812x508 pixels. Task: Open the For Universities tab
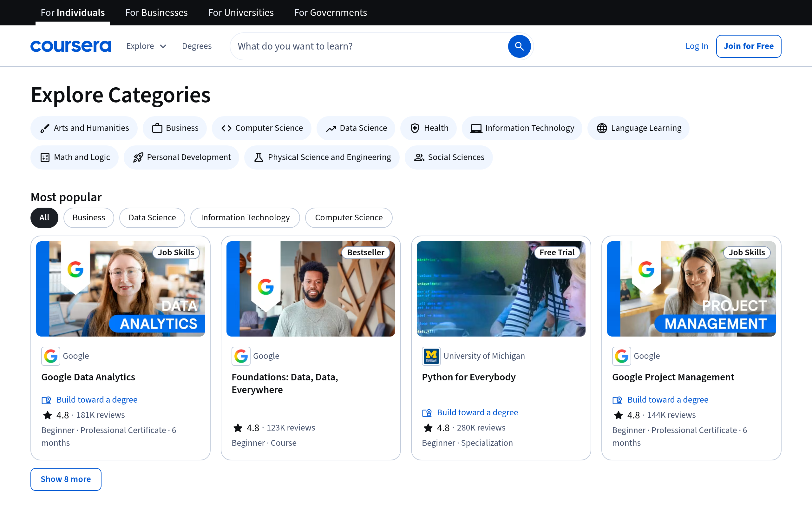click(241, 13)
